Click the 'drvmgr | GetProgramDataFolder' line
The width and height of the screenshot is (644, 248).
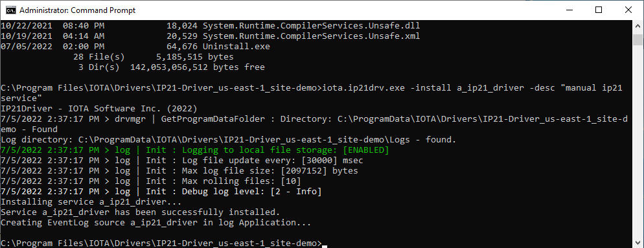point(314,124)
